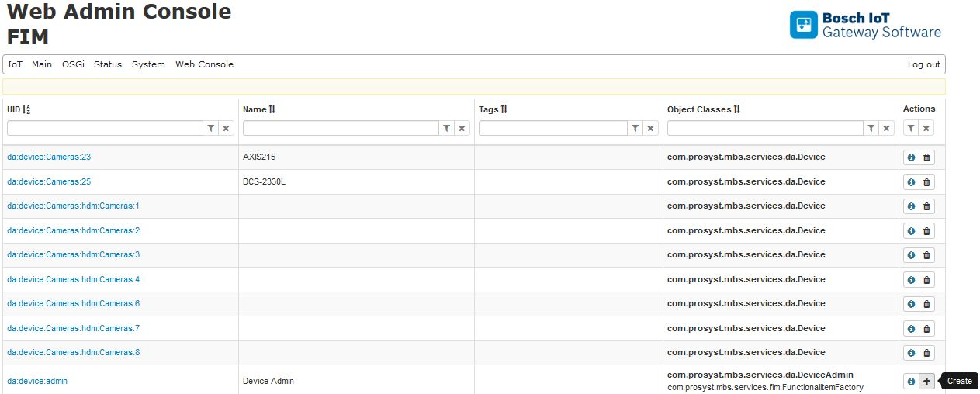Click the Tags column filter funnel icon
The height and width of the screenshot is (394, 980).
pyautogui.click(x=635, y=128)
